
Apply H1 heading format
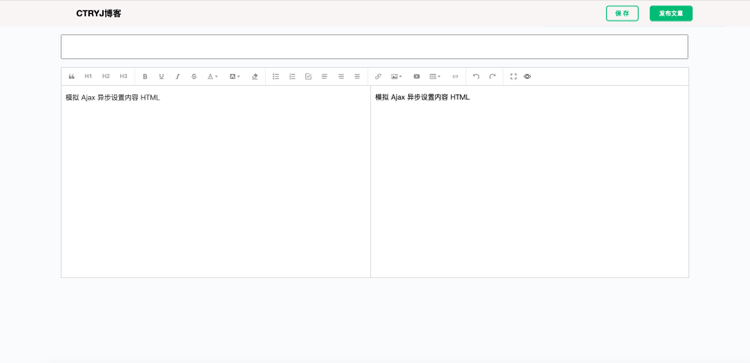pyautogui.click(x=88, y=76)
